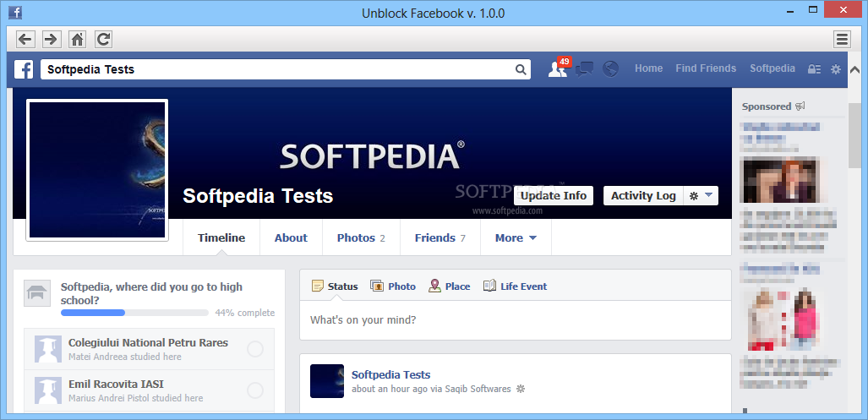Open the post author avatar thumbnail
Screen dimensions: 868x420
click(x=327, y=381)
